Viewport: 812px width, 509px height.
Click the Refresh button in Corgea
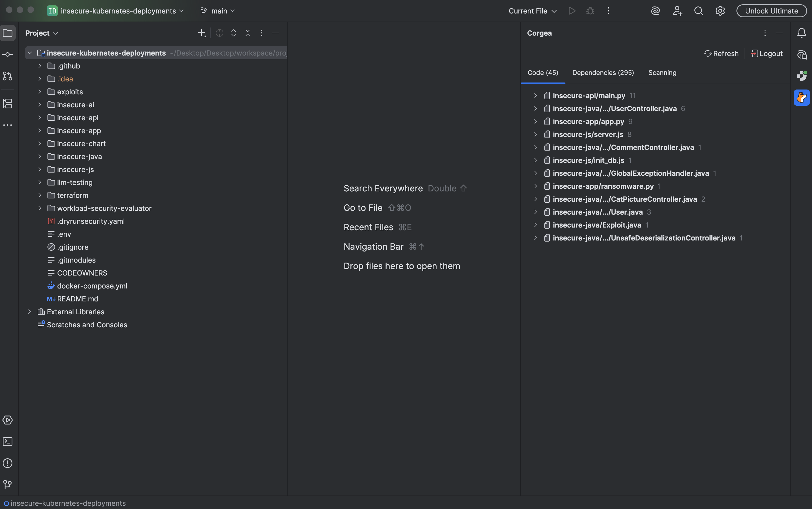tap(721, 54)
